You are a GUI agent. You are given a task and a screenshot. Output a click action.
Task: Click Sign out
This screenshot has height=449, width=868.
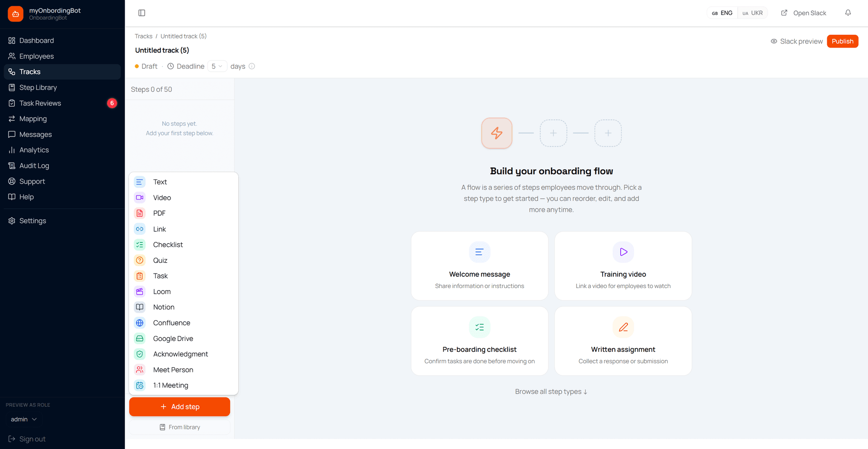(x=27, y=439)
